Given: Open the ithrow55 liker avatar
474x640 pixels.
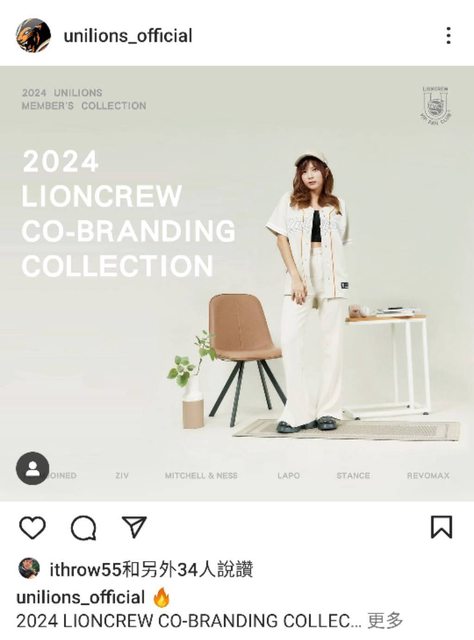Looking at the screenshot, I should pos(29,569).
